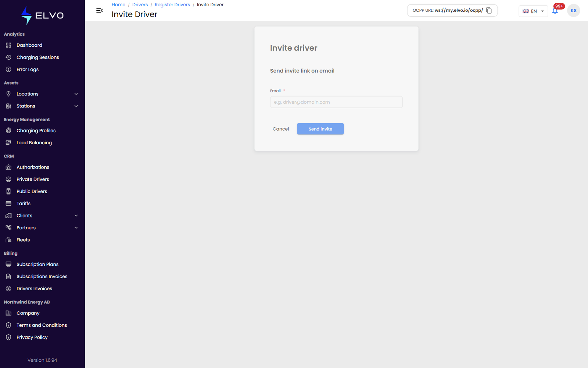The image size is (588, 368).
Task: Click the ELVO logo
Action: pyautogui.click(x=42, y=15)
